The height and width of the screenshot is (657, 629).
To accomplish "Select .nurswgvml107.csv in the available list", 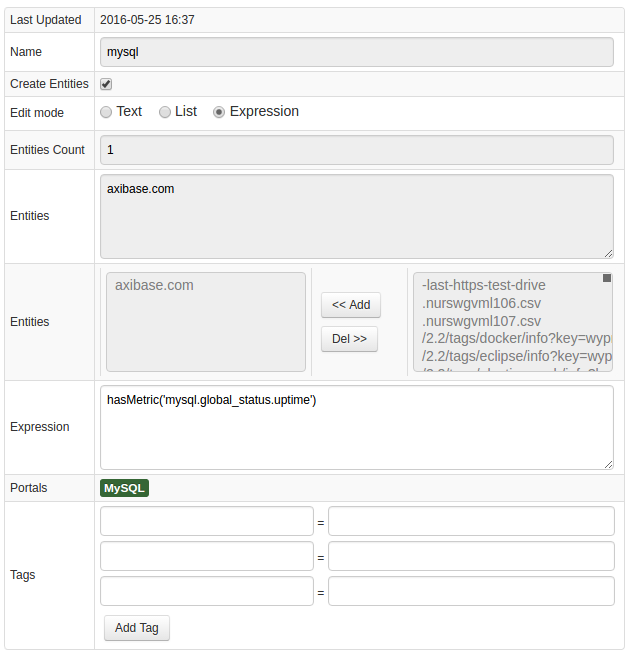I will (481, 321).
